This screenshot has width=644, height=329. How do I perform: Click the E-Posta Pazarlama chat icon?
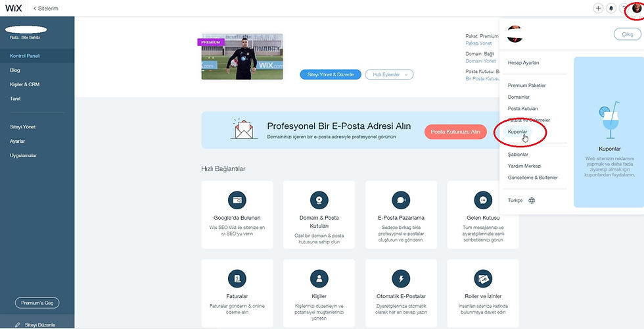[x=401, y=200]
